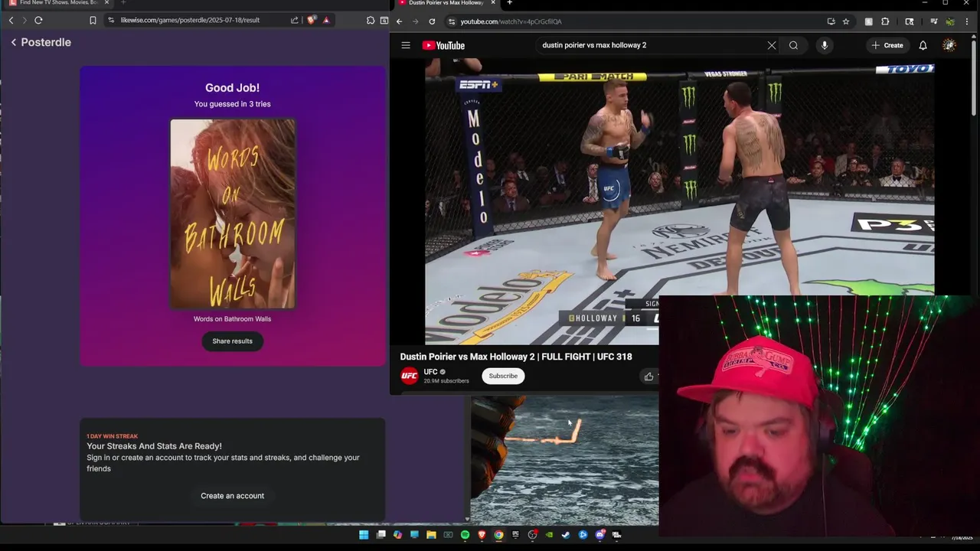
Task: Open Steam from taskbar
Action: (566, 534)
